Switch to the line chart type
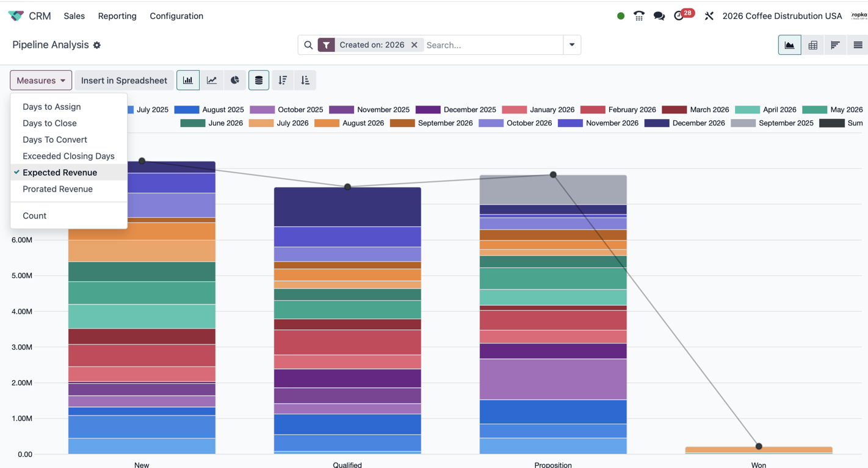 click(x=212, y=80)
